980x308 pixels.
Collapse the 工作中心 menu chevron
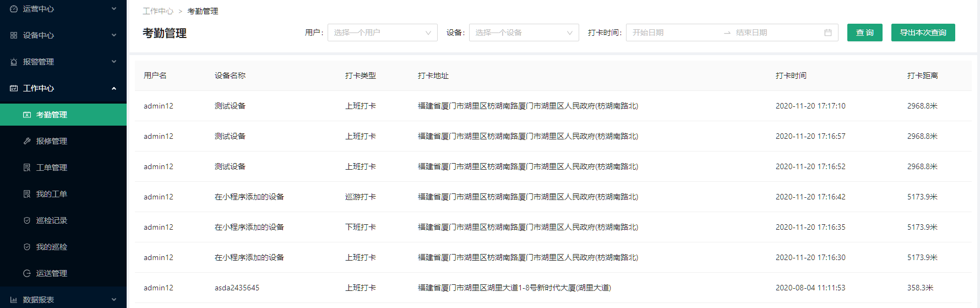click(x=114, y=88)
